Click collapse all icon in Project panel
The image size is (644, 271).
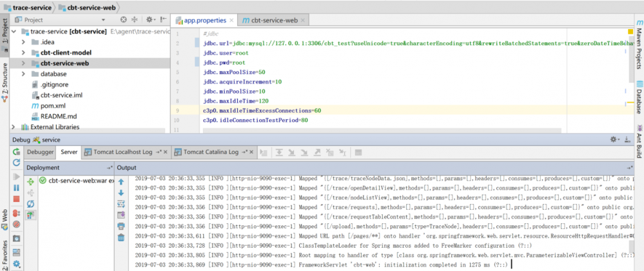133,20
